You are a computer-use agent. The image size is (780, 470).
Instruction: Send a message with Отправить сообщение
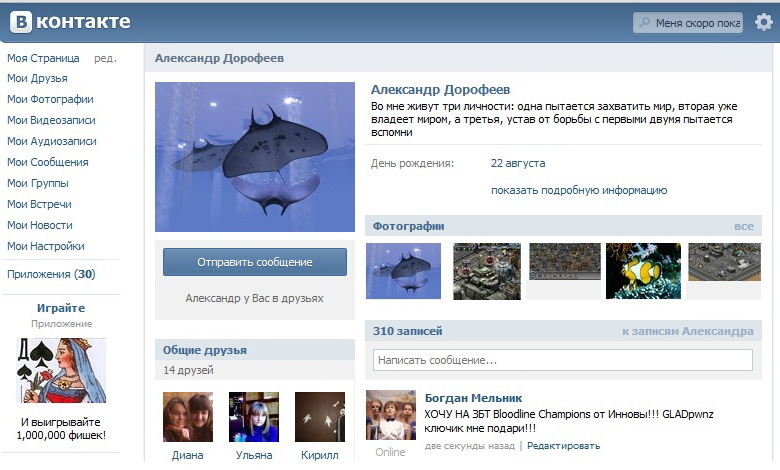(x=255, y=262)
